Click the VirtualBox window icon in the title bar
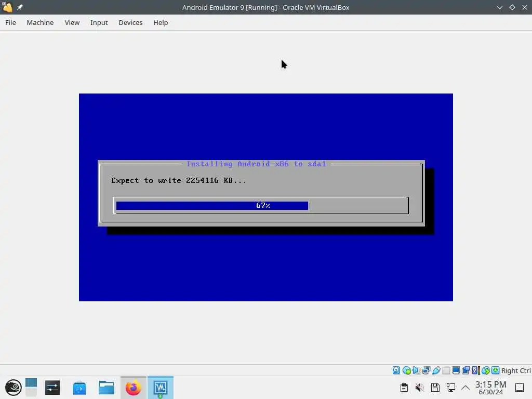The width and height of the screenshot is (532, 399). point(7,7)
